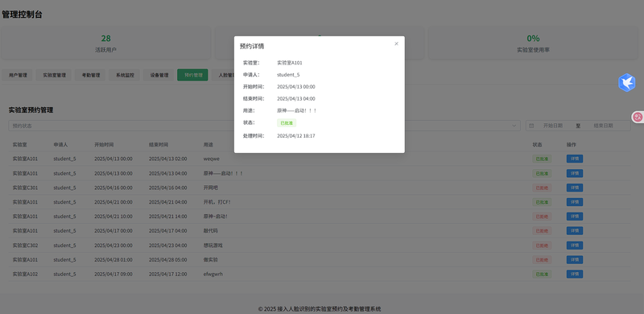
Task: Show 详情 for the 想玩游戏 reservation
Action: pyautogui.click(x=575, y=246)
